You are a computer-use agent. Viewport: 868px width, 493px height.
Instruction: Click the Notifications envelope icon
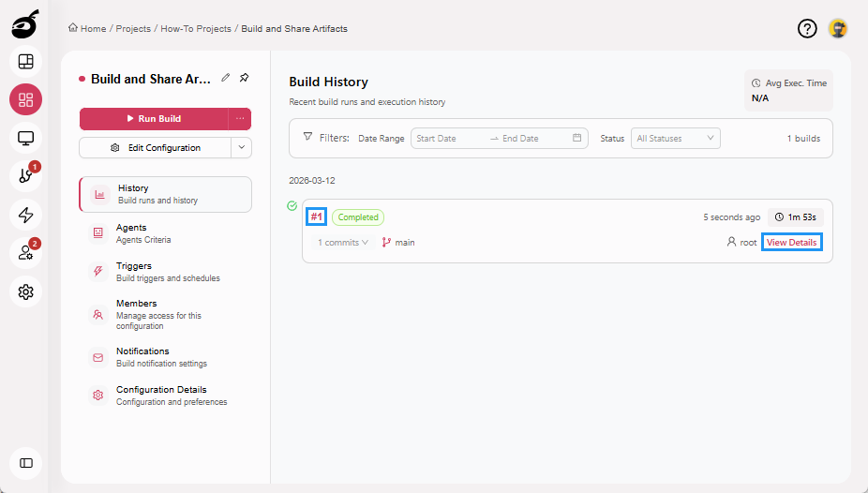(98, 357)
